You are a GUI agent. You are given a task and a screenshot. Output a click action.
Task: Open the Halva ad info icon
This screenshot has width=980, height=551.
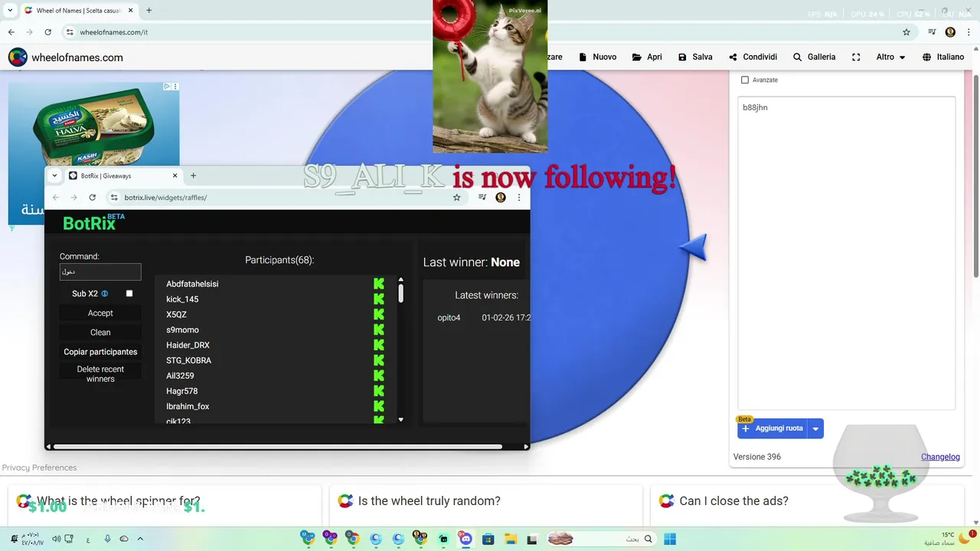coord(168,86)
